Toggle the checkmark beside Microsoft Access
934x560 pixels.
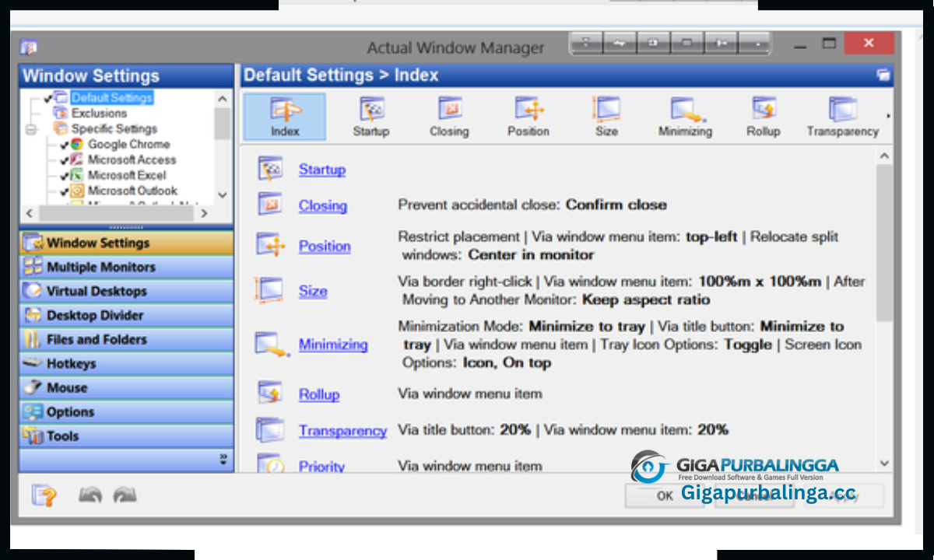pyautogui.click(x=65, y=160)
